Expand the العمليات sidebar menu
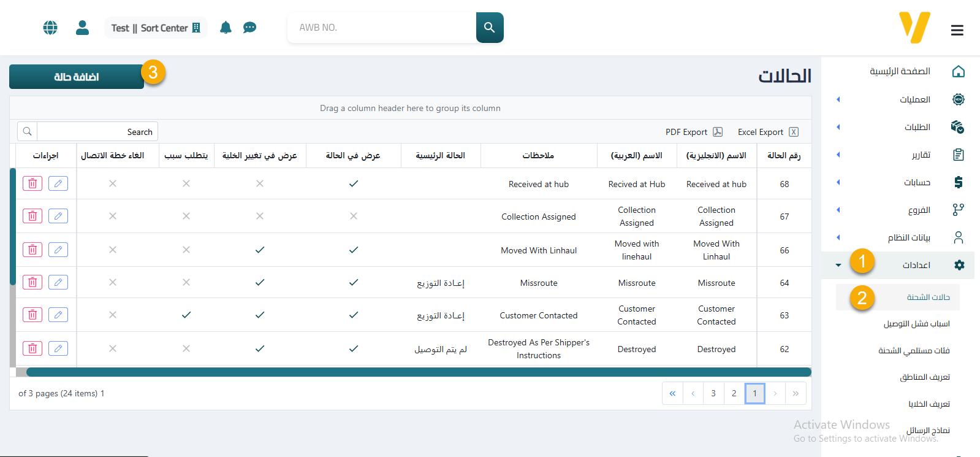Image resolution: width=980 pixels, height=457 pixels. (x=838, y=99)
